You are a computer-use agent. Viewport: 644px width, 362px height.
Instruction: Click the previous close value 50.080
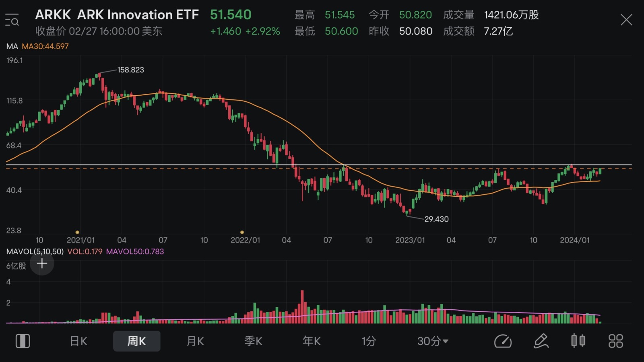point(416,31)
